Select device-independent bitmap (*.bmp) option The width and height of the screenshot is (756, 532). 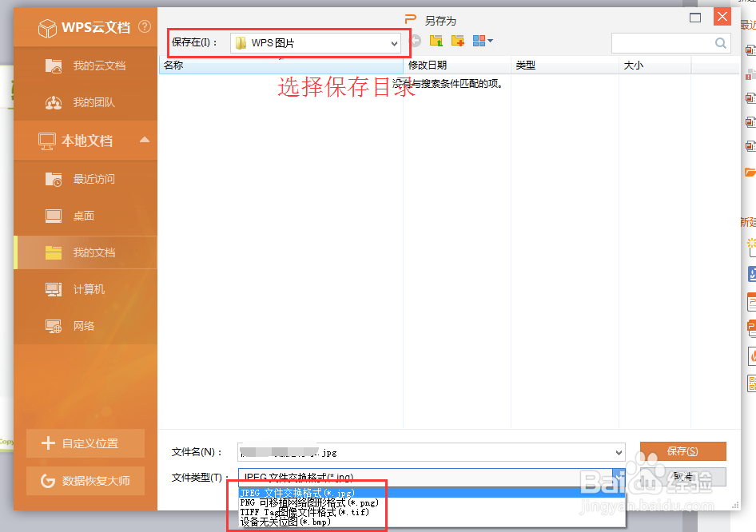(432, 522)
